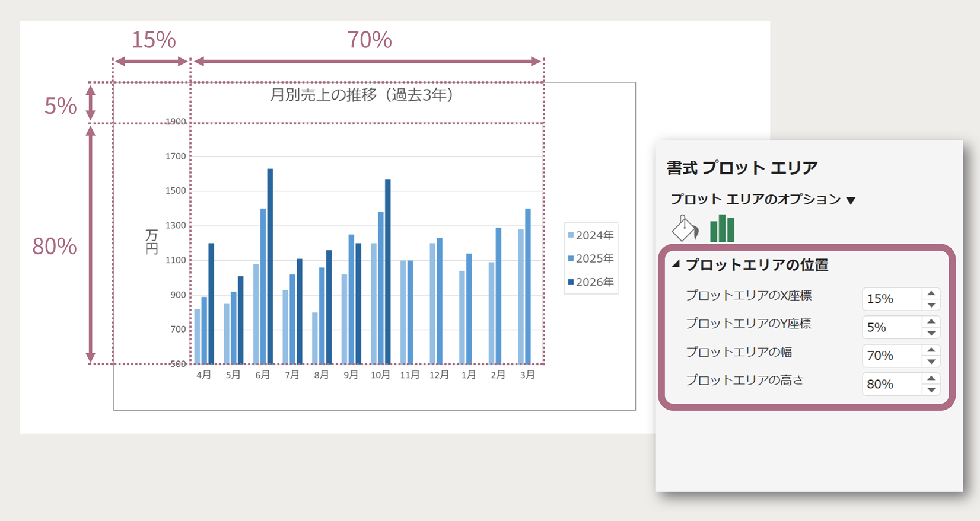Click the プロットエリアのY座標 value field
980x521 pixels.
[x=892, y=327]
